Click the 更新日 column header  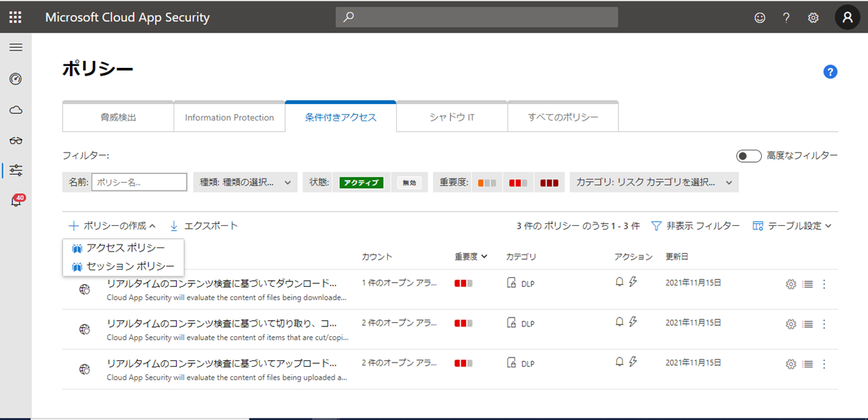click(677, 256)
